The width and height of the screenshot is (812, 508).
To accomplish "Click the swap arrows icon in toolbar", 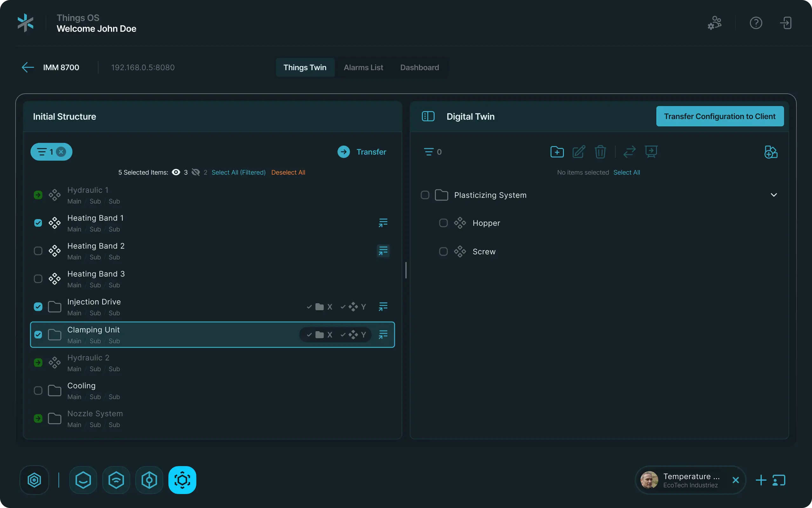I will (x=629, y=152).
